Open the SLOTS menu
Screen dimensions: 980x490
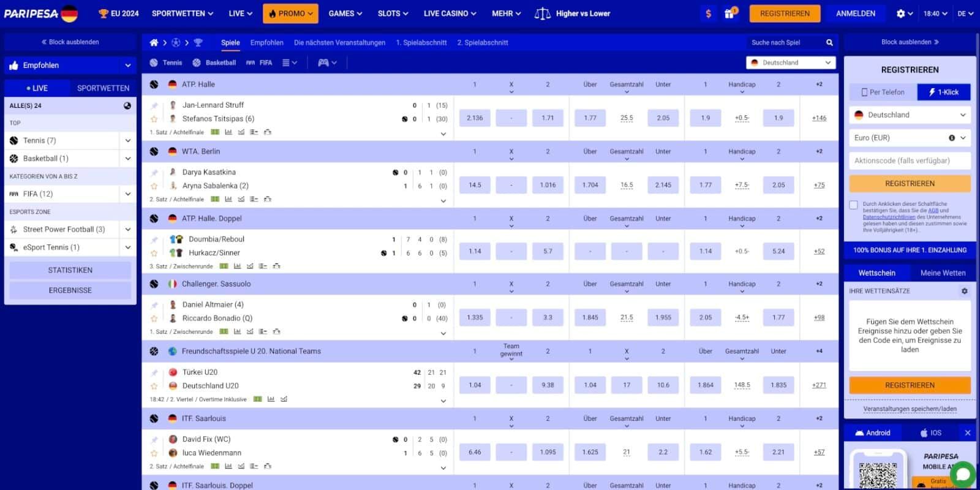(x=393, y=13)
